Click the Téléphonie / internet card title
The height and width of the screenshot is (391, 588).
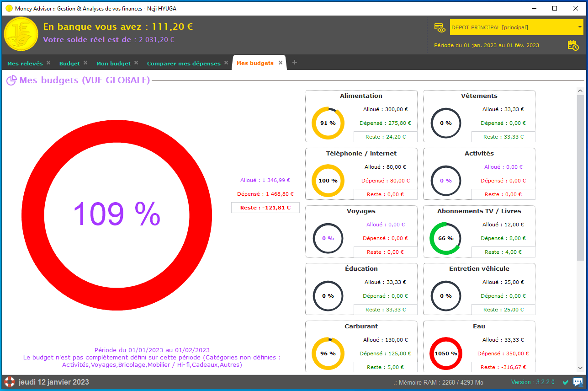(x=361, y=154)
